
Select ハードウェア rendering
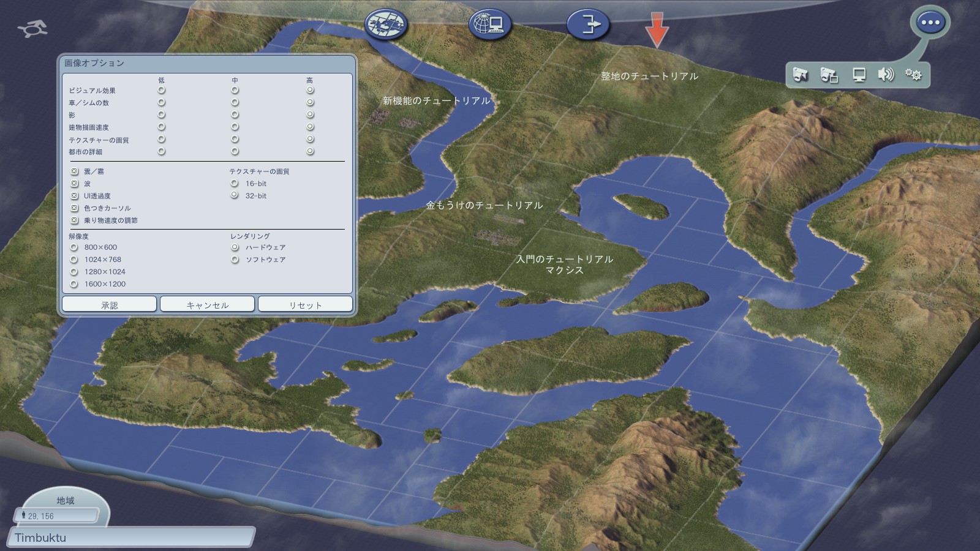[235, 247]
